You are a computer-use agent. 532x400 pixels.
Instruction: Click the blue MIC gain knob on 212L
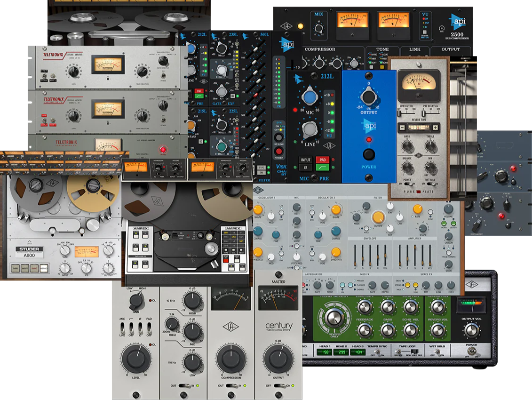(x=310, y=97)
